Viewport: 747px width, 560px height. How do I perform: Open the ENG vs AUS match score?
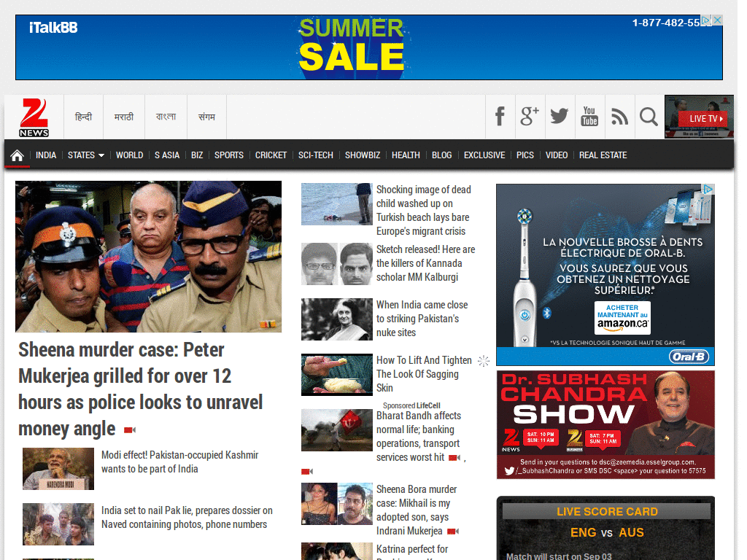coord(607,532)
